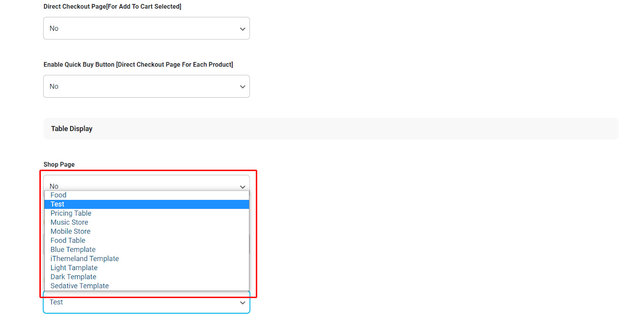
Task: Click the chevron arrow of Direct Checkout dropdown
Action: [243, 29]
